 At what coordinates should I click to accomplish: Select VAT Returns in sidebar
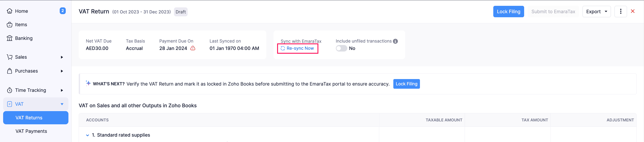(29, 118)
